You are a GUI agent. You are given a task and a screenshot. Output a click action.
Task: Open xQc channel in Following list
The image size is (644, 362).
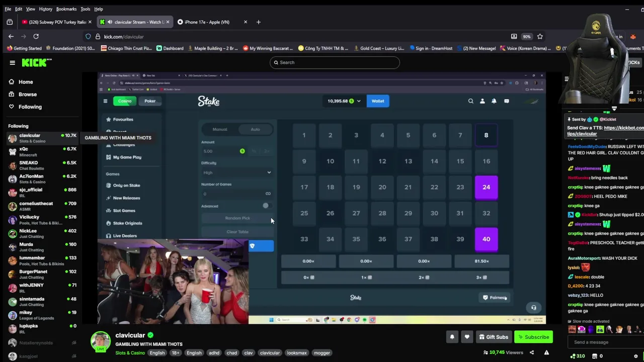click(42, 151)
